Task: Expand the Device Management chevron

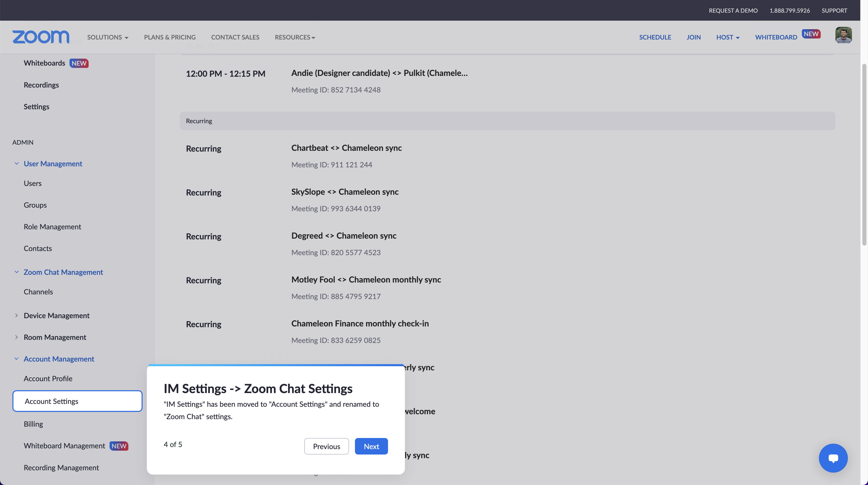Action: point(17,316)
